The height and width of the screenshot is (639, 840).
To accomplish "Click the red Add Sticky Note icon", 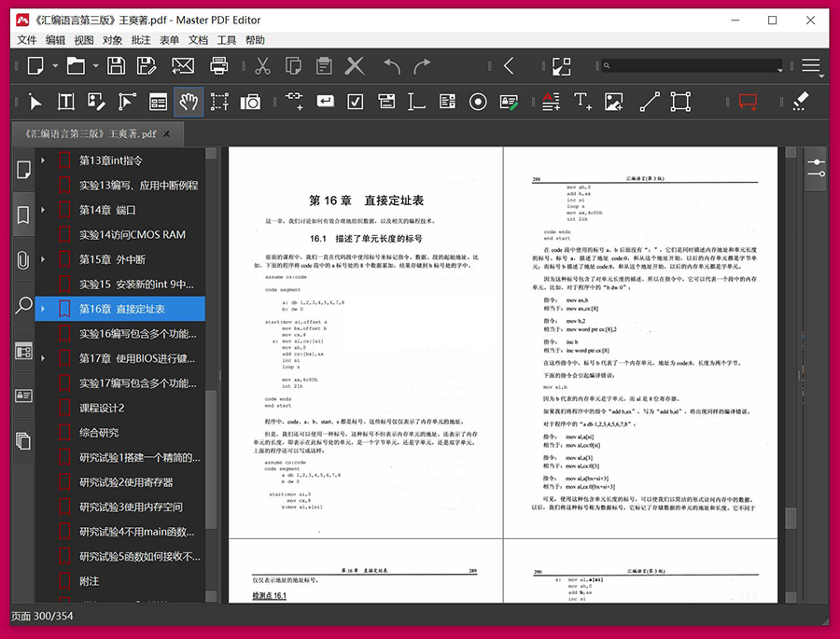I will coord(748,102).
